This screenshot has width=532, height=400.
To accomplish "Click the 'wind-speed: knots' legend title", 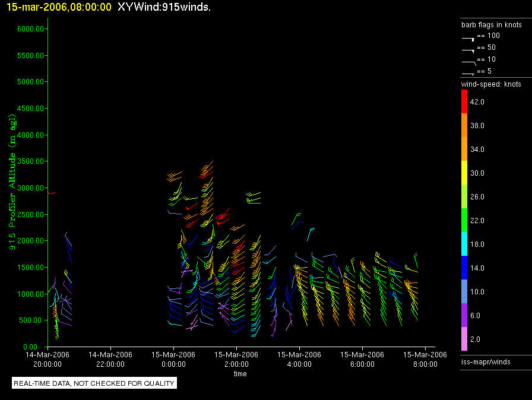I will 491,84.
